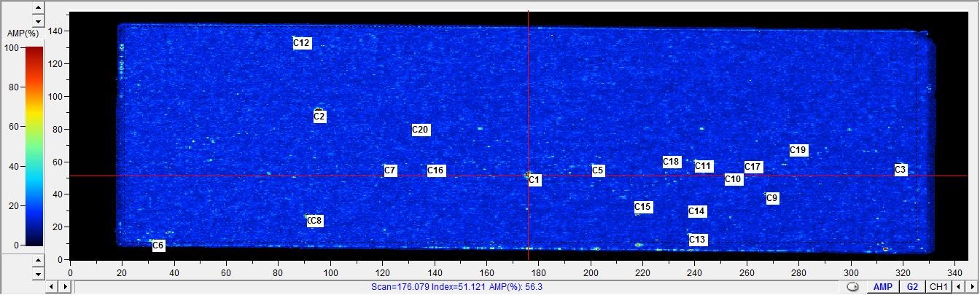Click the left arrow beside CH1
The height and width of the screenshot is (295, 980).
958,287
